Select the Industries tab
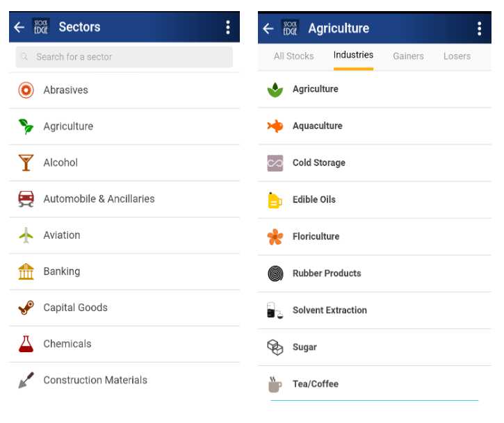The height and width of the screenshot is (423, 504). pos(353,56)
